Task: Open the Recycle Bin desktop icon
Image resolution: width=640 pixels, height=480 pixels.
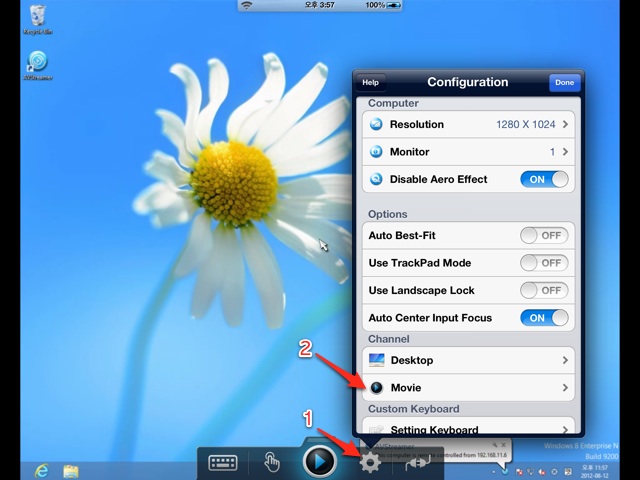Action: pos(38,19)
